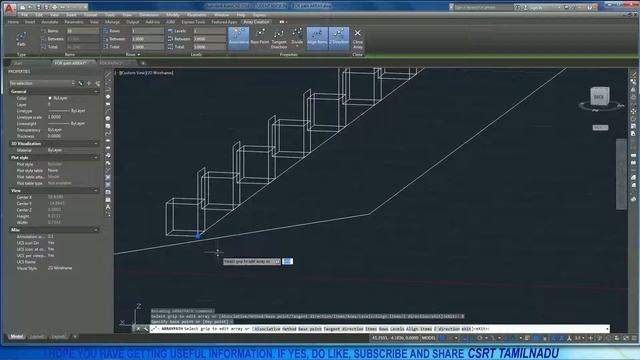Open the Modify menu
Screen dimensions: 640x360
click(x=172, y=15)
